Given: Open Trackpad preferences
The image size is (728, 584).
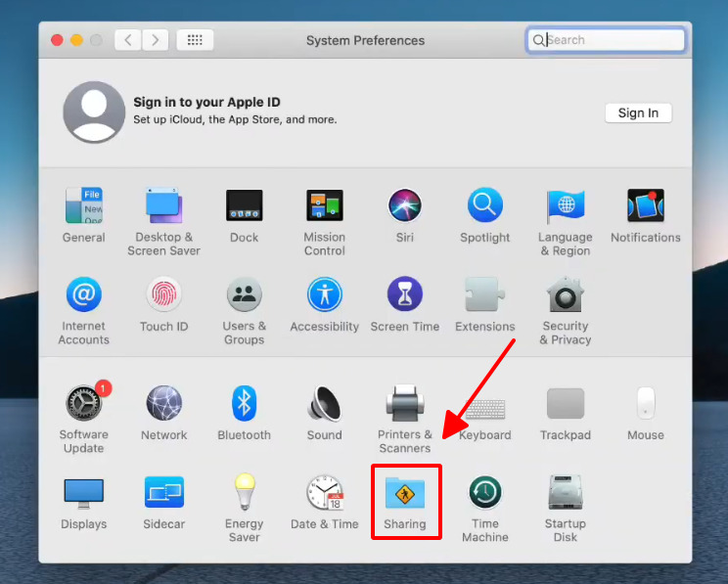Looking at the screenshot, I should coord(565,403).
